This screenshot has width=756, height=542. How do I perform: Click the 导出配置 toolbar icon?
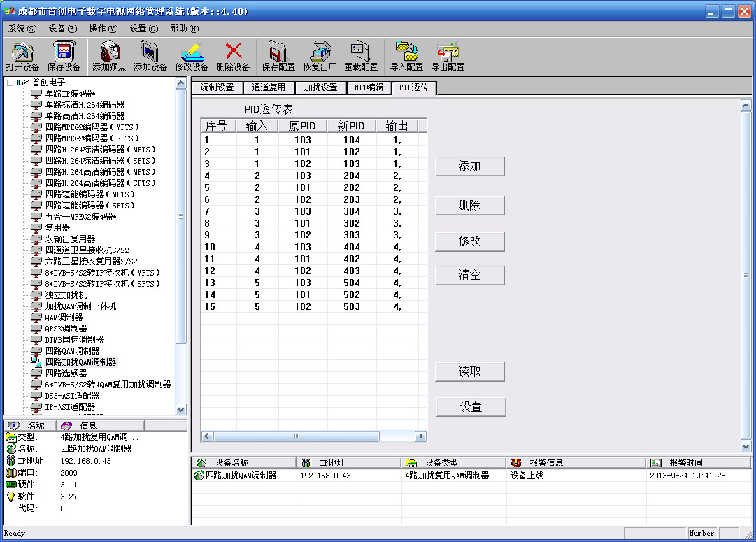(x=448, y=52)
